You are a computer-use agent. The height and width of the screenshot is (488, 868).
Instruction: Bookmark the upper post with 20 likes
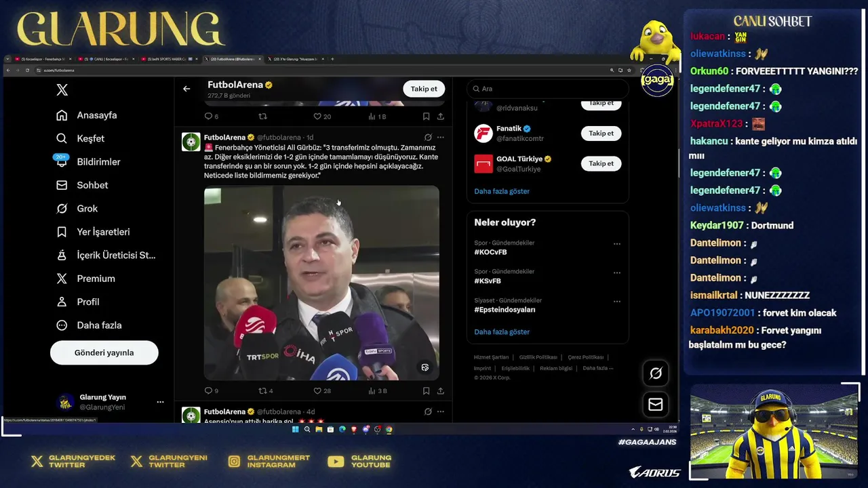pyautogui.click(x=426, y=117)
